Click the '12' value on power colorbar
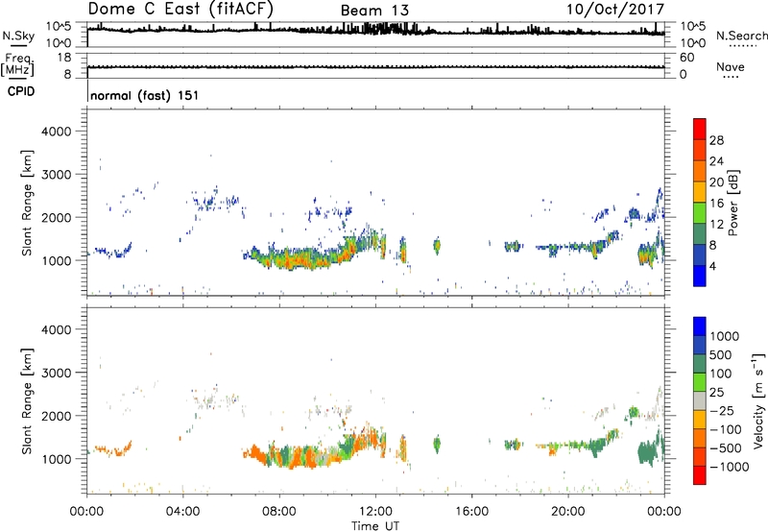768x532 pixels. pos(716,225)
